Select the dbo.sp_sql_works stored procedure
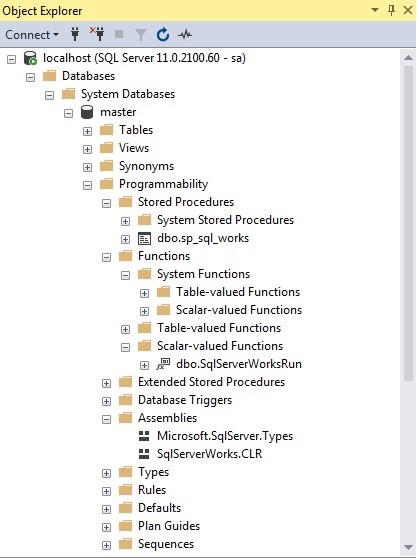The height and width of the screenshot is (560, 417). [x=203, y=238]
